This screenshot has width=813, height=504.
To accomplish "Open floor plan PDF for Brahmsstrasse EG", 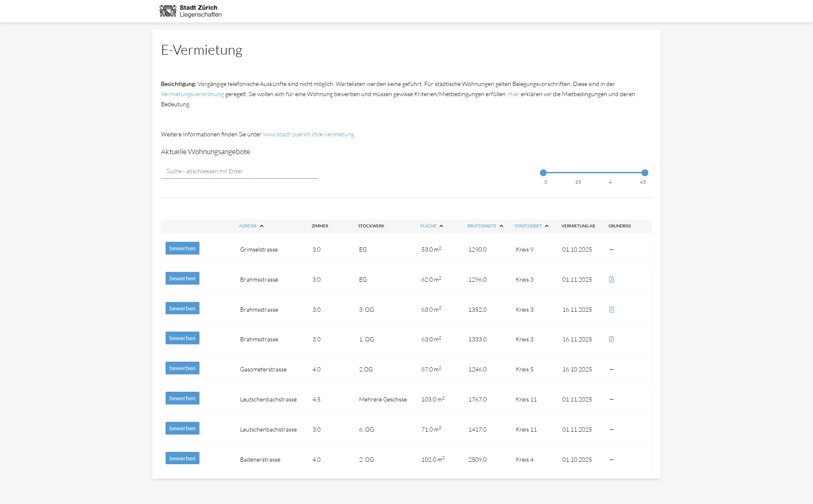I will tap(611, 280).
